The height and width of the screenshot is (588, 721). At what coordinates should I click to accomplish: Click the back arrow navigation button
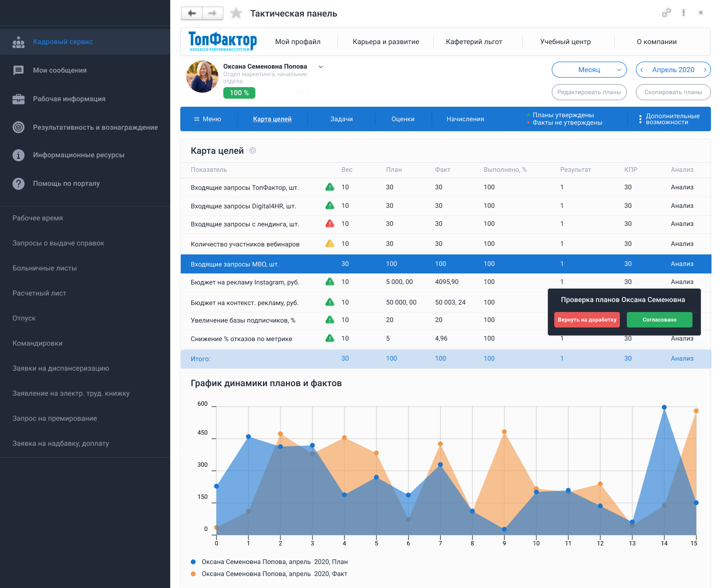click(192, 14)
